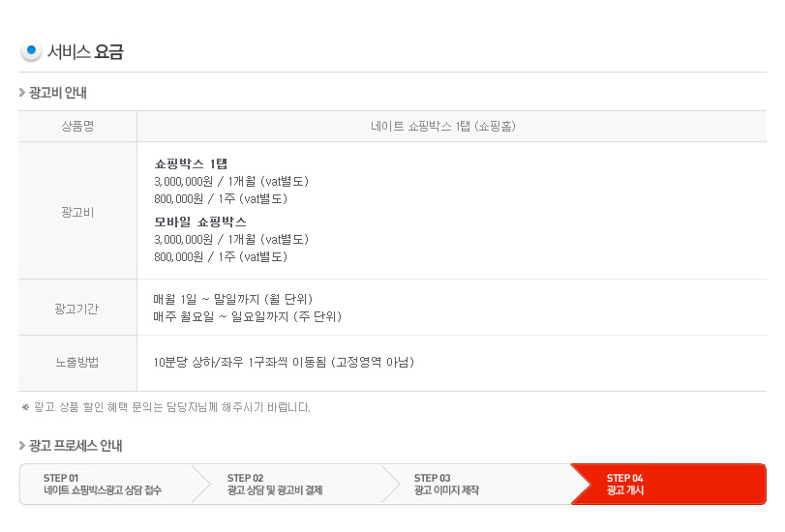Viewport: 785px width, 532px height.
Task: Click the asterisk icon before the discount notice
Action: point(25,407)
